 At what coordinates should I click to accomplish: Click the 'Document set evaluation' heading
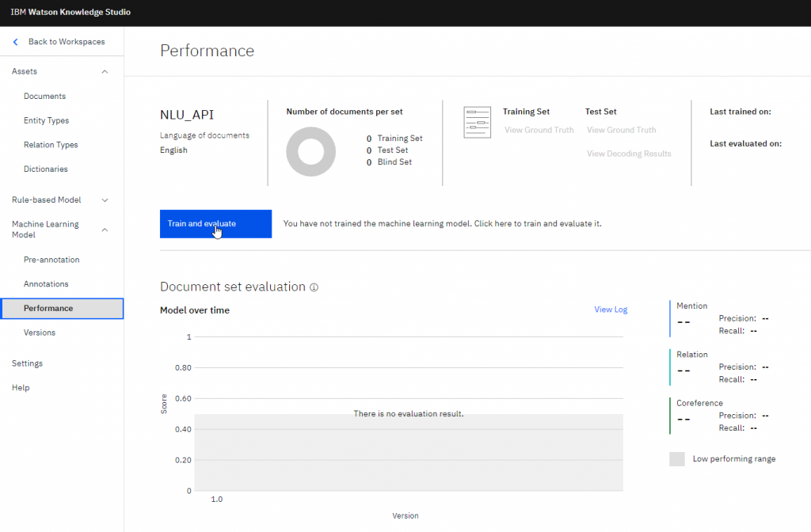[x=233, y=287]
